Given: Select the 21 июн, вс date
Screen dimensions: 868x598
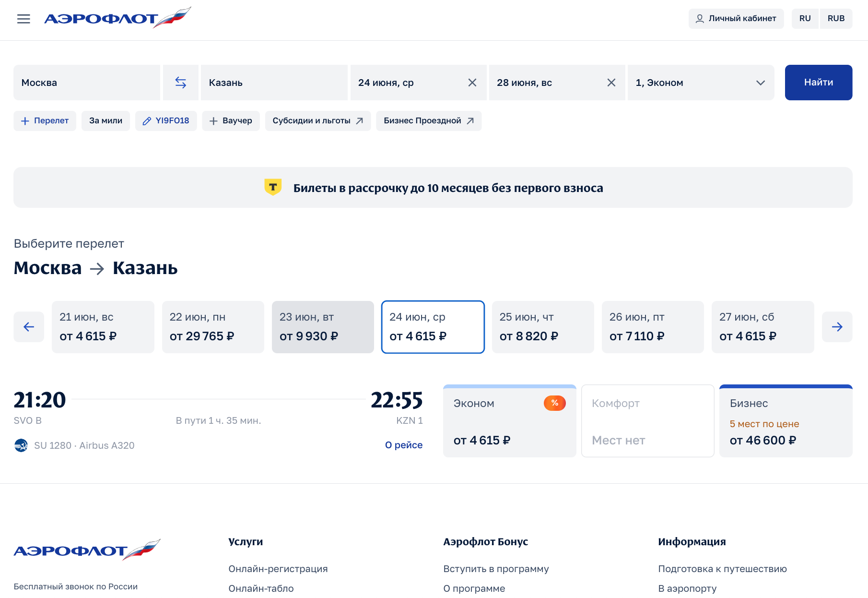Looking at the screenshot, I should pos(103,327).
